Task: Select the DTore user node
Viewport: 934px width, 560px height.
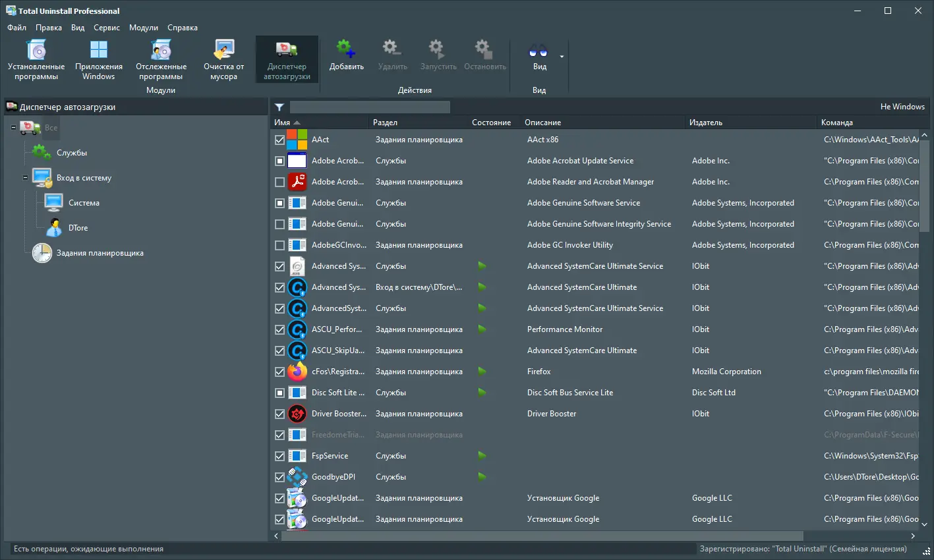Action: coord(78,228)
